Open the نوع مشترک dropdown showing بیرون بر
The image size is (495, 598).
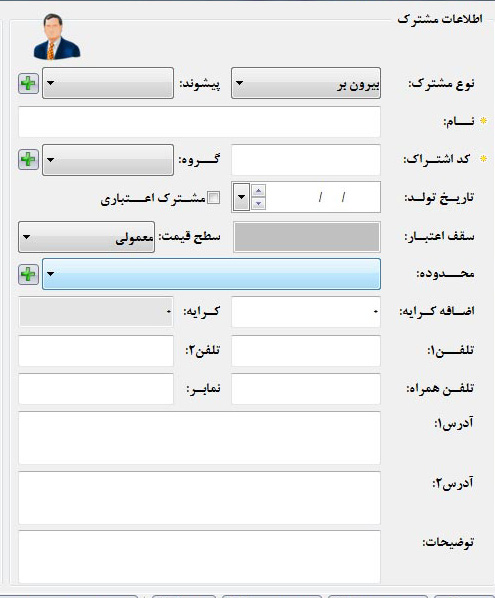(x=306, y=83)
